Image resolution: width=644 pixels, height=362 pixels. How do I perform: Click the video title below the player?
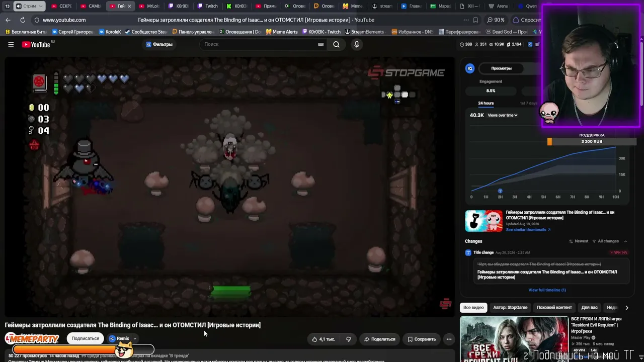tap(133, 325)
